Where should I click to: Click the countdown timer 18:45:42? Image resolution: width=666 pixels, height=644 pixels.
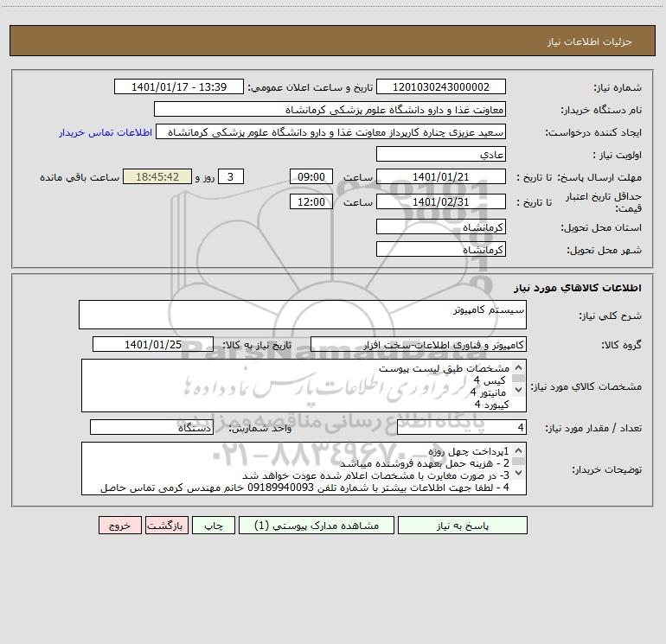[157, 176]
